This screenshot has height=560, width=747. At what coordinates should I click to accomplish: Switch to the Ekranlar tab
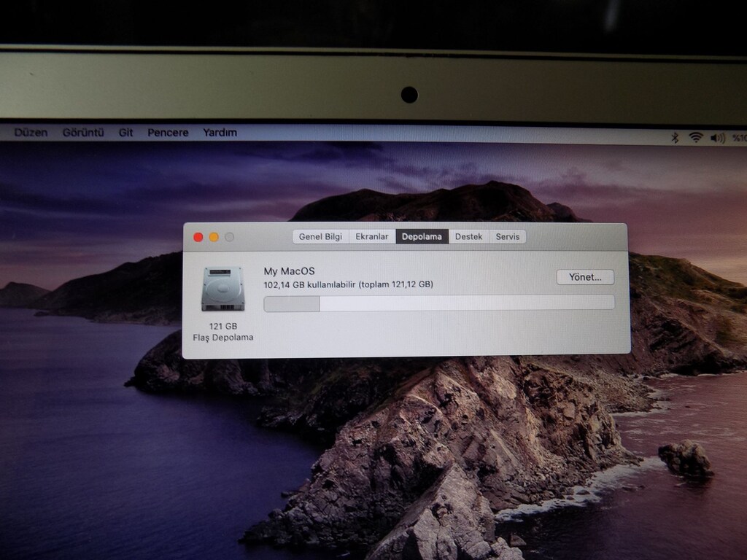pyautogui.click(x=372, y=237)
